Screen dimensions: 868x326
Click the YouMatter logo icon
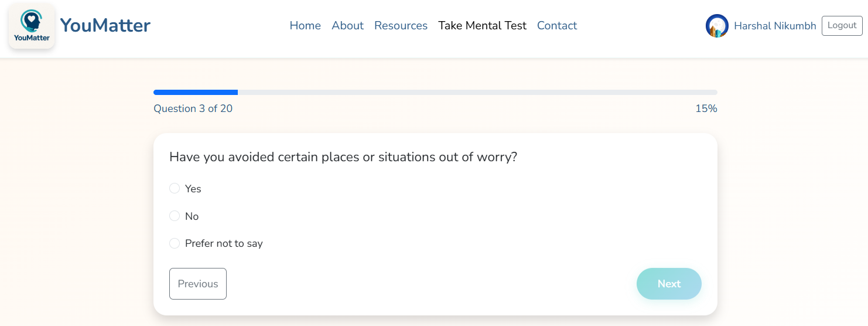click(x=32, y=26)
